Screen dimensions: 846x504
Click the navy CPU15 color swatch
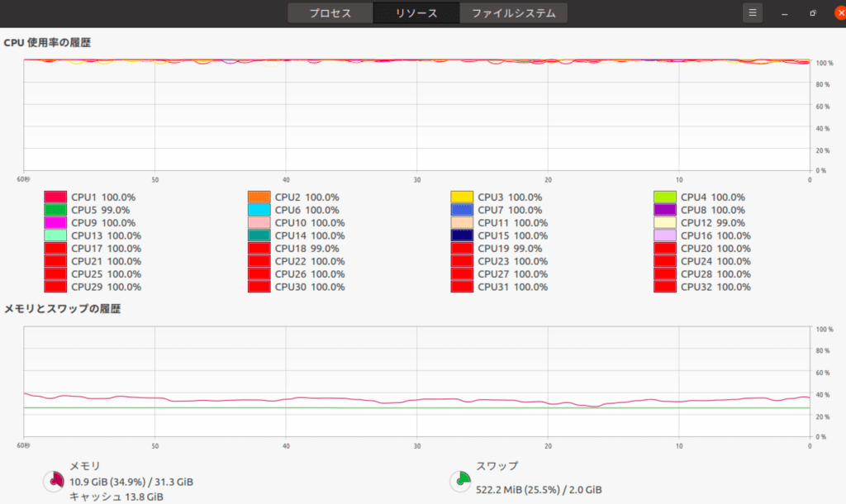tap(462, 235)
